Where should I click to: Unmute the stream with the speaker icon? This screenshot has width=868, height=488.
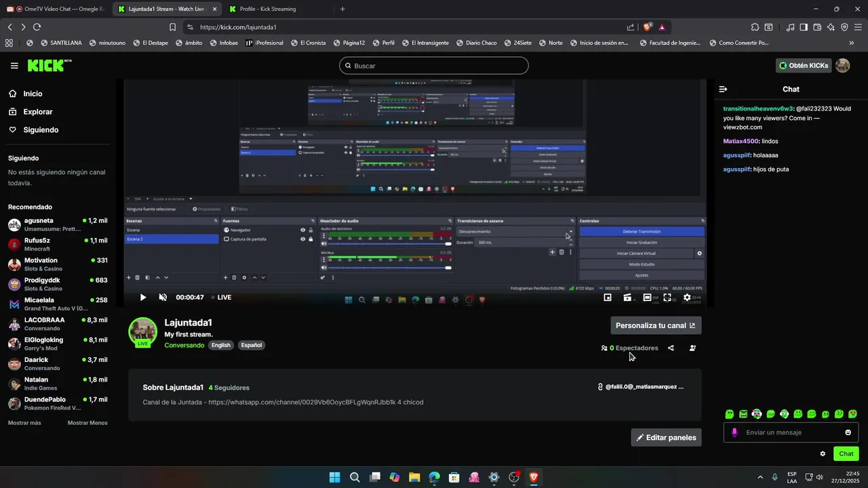coord(163,298)
